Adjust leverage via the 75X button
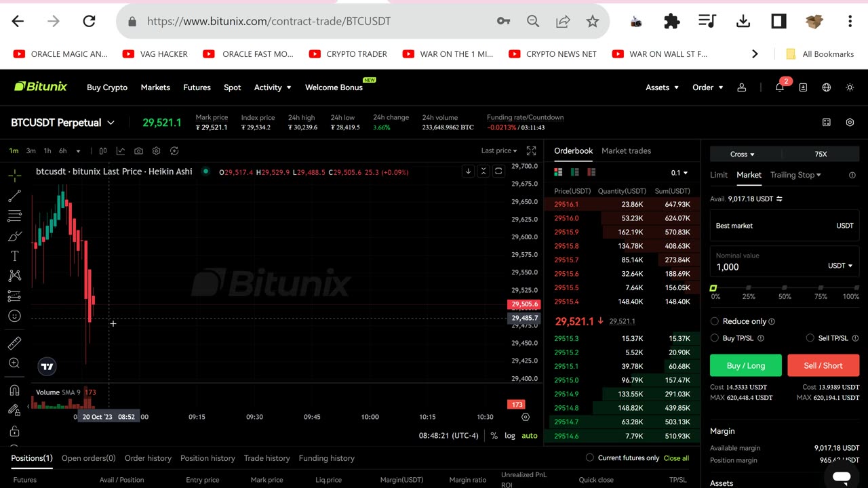This screenshot has width=868, height=488. click(x=821, y=155)
